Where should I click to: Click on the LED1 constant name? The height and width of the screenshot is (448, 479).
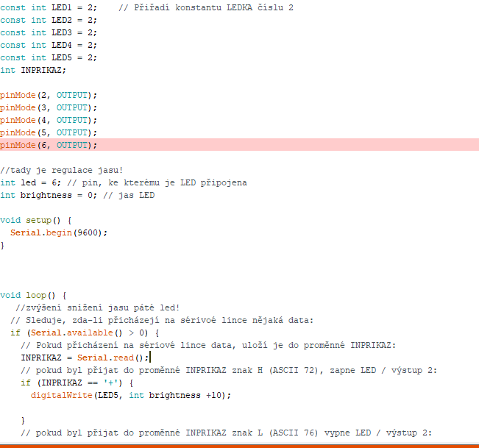62,7
